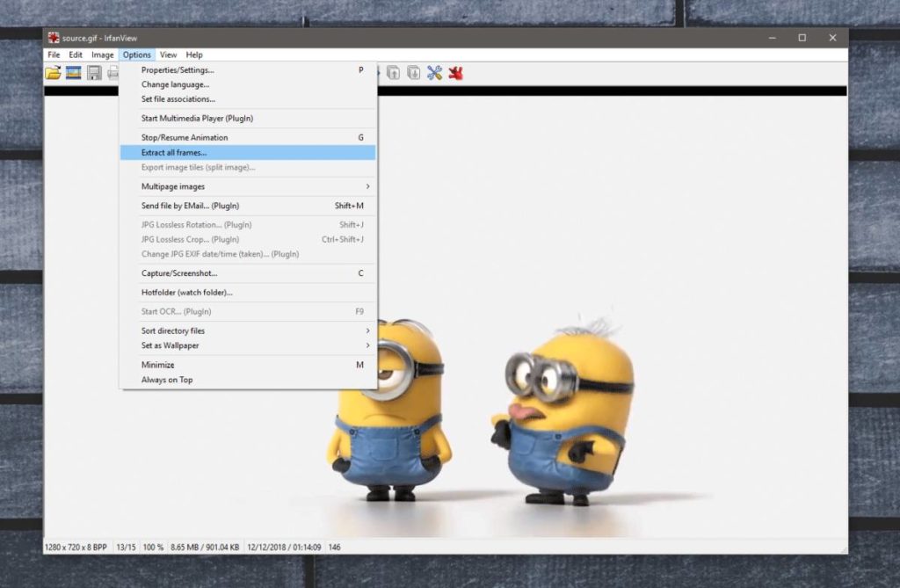Screen dimensions: 900x588
Task: Click the red IrfanView devil toolbar icon
Action: (x=456, y=73)
